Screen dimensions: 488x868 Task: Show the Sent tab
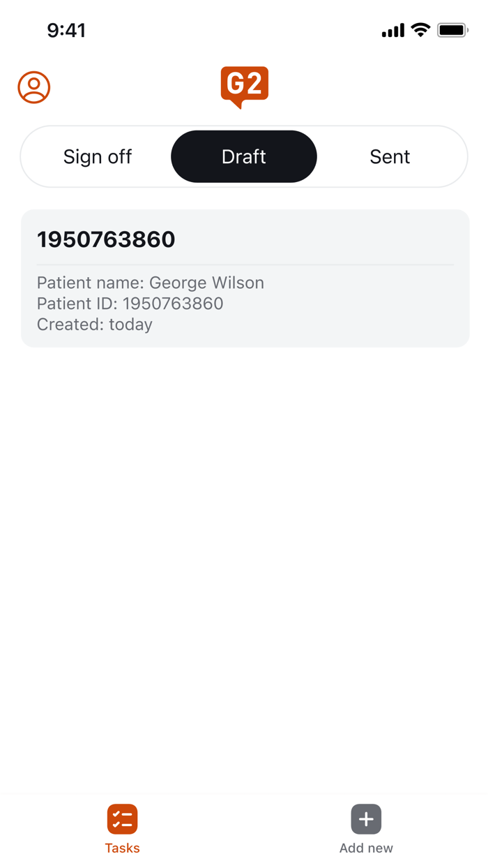pyautogui.click(x=390, y=157)
